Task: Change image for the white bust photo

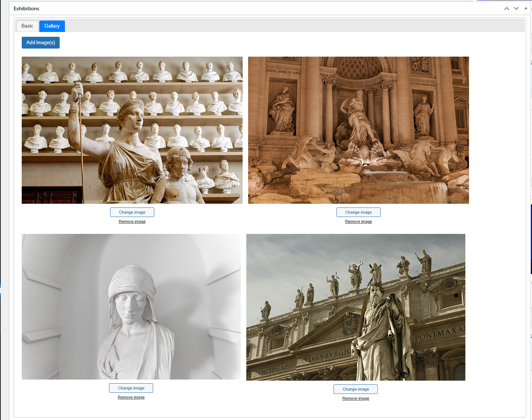Action: pyautogui.click(x=131, y=388)
